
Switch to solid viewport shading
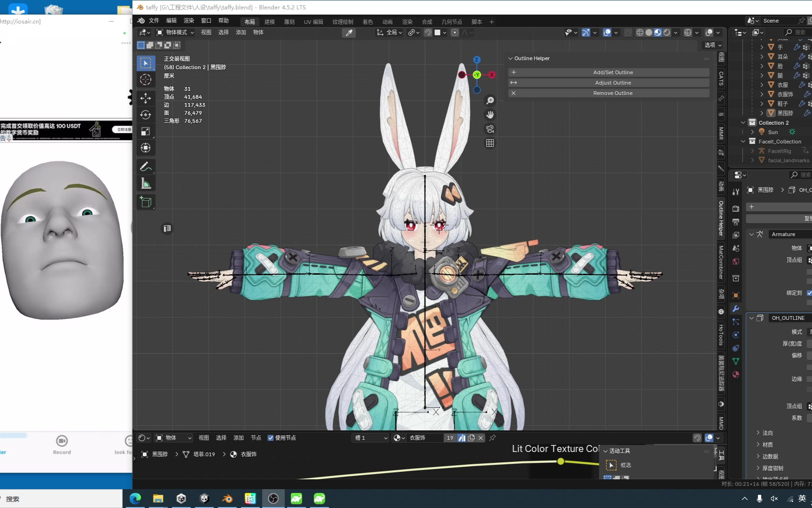[649, 32]
